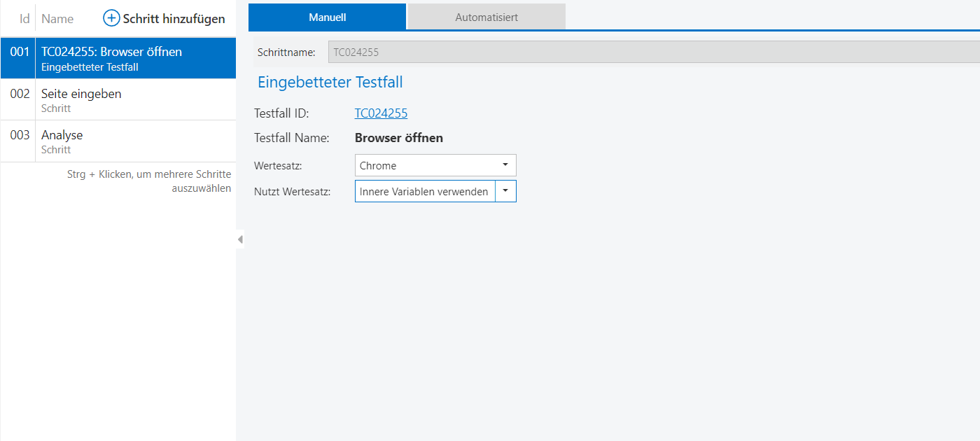Click step number 001 cell

point(20,52)
